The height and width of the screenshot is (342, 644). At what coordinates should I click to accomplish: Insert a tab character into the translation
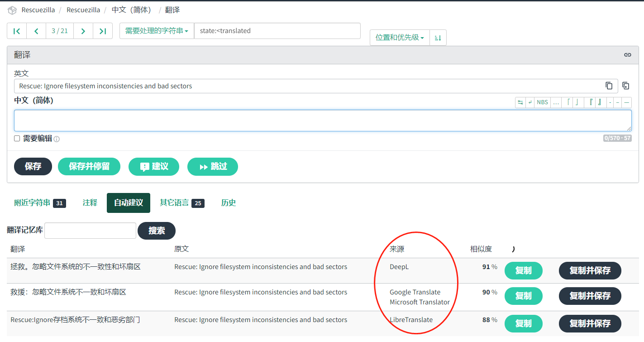click(x=520, y=102)
